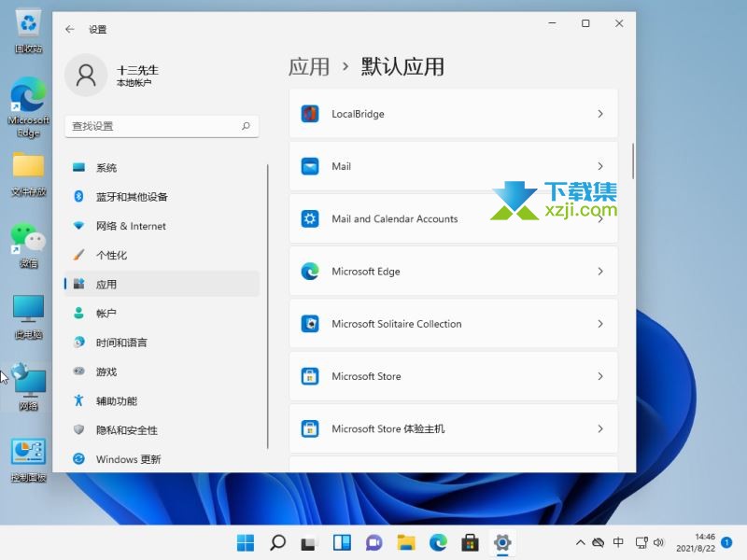
Task: Click the Microsoft Solitaire Collection icon
Action: click(310, 324)
